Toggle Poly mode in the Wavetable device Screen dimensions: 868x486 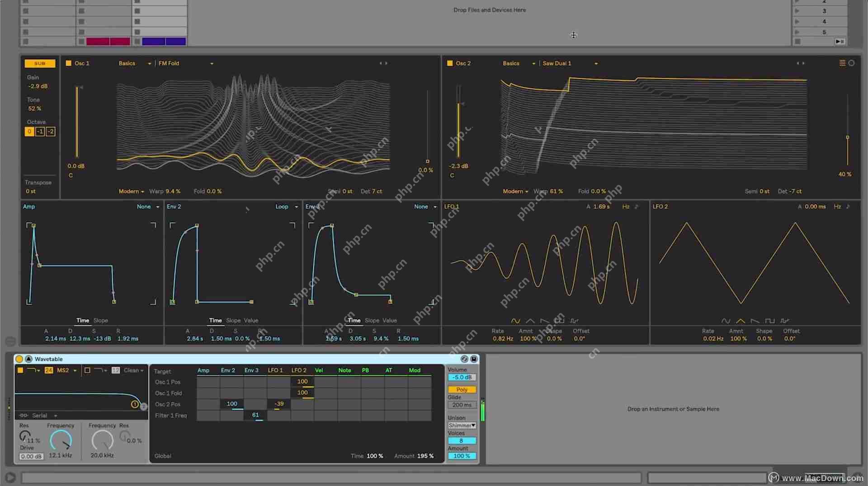[x=462, y=389]
